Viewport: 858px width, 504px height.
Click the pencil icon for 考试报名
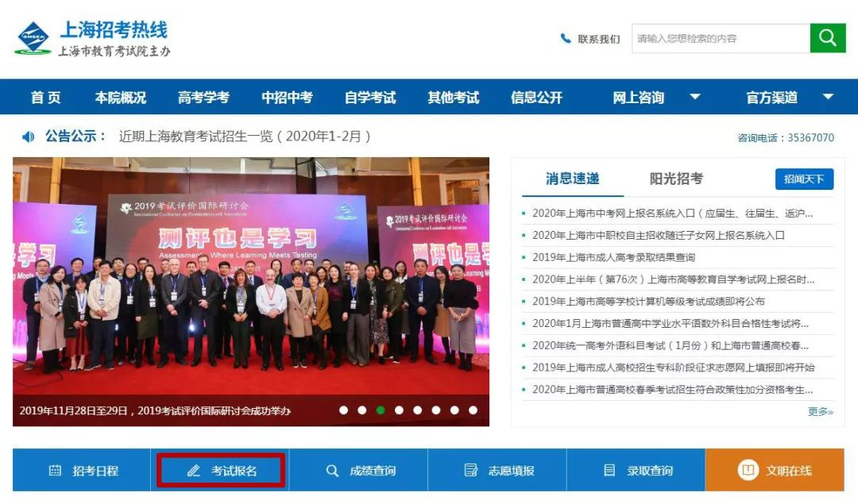click(x=193, y=470)
